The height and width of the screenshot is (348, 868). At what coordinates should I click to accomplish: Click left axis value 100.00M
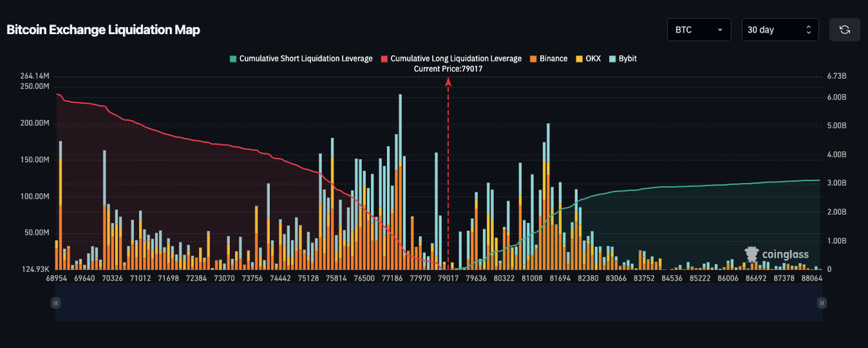point(33,197)
